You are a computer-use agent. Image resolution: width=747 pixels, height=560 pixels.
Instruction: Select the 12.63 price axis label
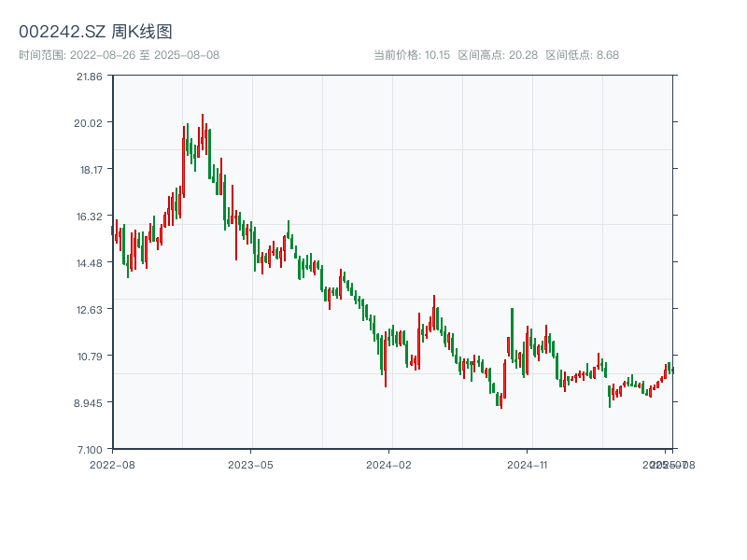[90, 309]
